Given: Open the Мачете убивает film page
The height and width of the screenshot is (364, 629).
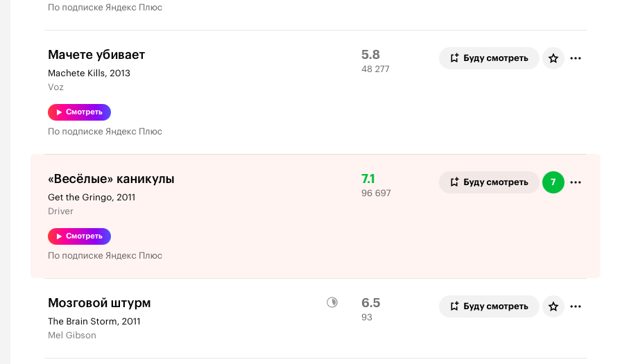Looking at the screenshot, I should pyautogui.click(x=96, y=55).
